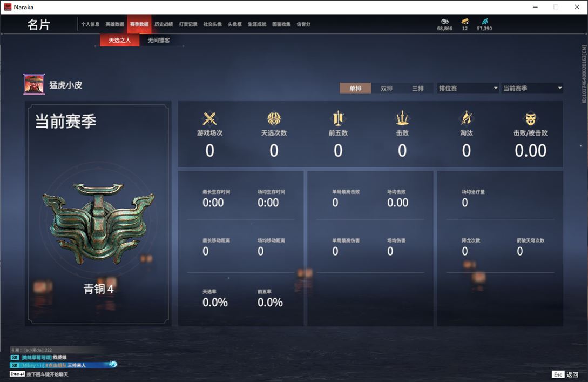The image size is (588, 382).
Task: Select the 单排 solo mode toggle
Action: point(355,88)
